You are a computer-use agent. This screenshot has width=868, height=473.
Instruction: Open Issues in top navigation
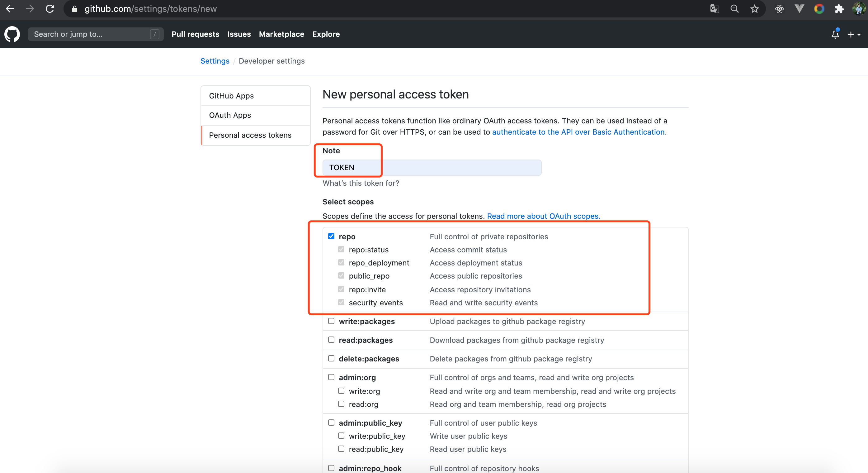coord(239,34)
